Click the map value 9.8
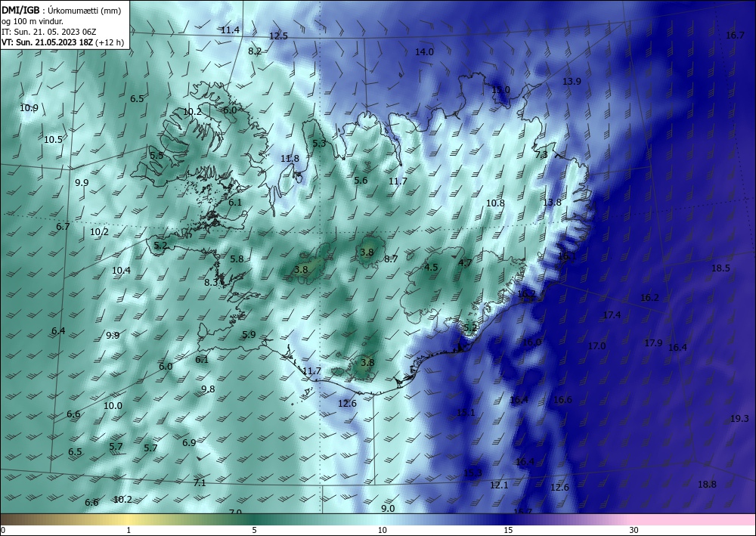This screenshot has height=536, width=756. pos(208,389)
